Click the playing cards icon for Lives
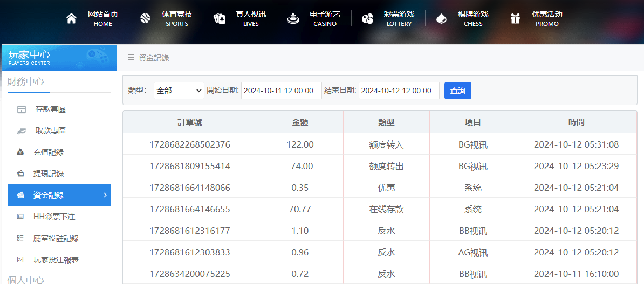This screenshot has height=284, width=644. click(x=219, y=19)
